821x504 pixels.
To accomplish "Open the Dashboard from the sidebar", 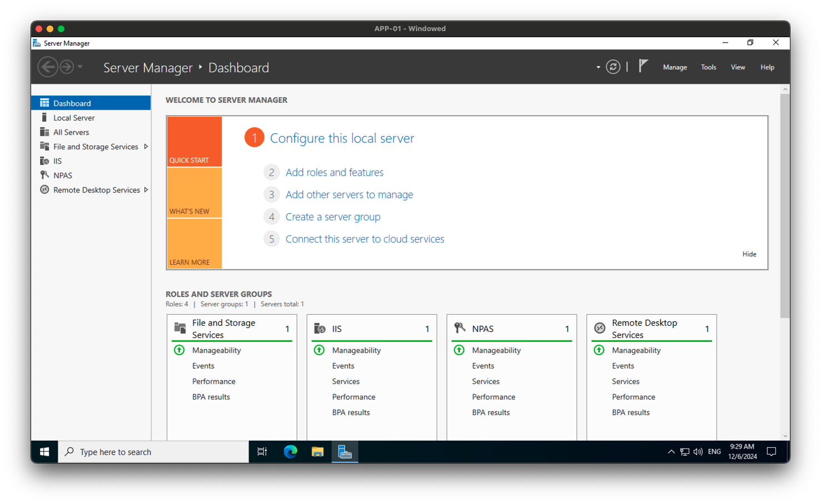I will pos(72,103).
